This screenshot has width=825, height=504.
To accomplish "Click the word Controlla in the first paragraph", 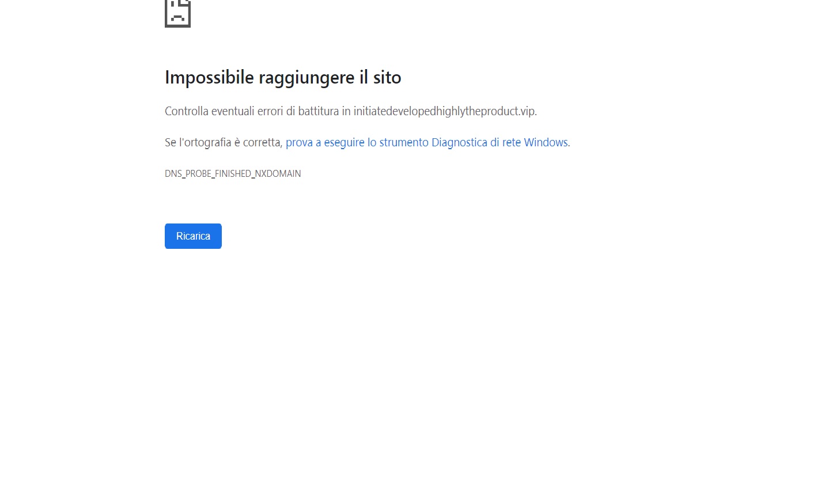I will 187,111.
